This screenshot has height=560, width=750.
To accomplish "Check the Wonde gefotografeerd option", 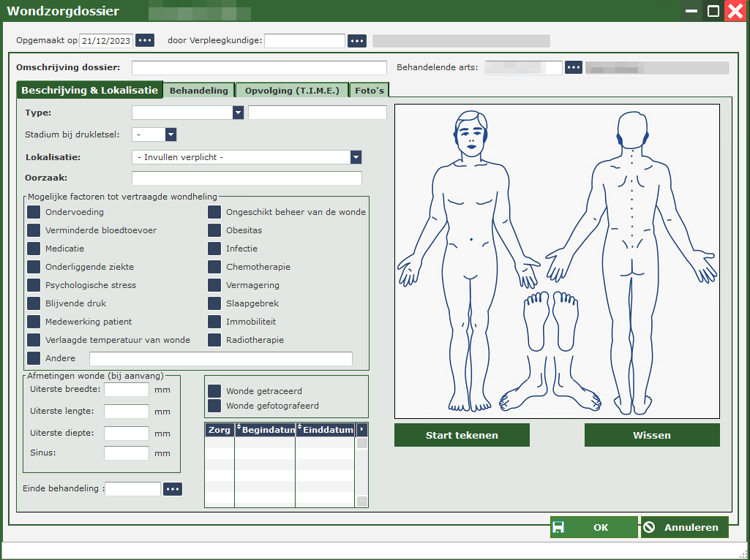I will (214, 406).
